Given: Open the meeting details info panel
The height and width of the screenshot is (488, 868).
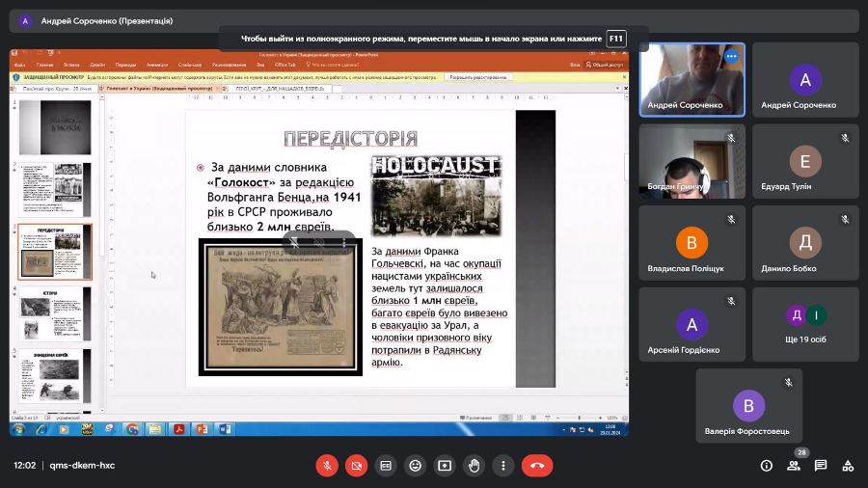Looking at the screenshot, I should pyautogui.click(x=767, y=465).
